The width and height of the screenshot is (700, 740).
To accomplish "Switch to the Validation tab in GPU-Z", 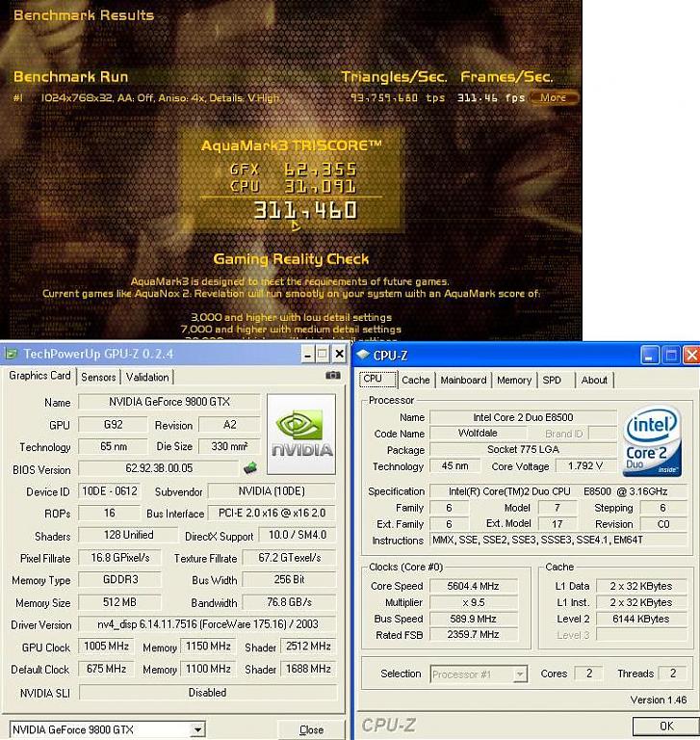I will coord(147,377).
